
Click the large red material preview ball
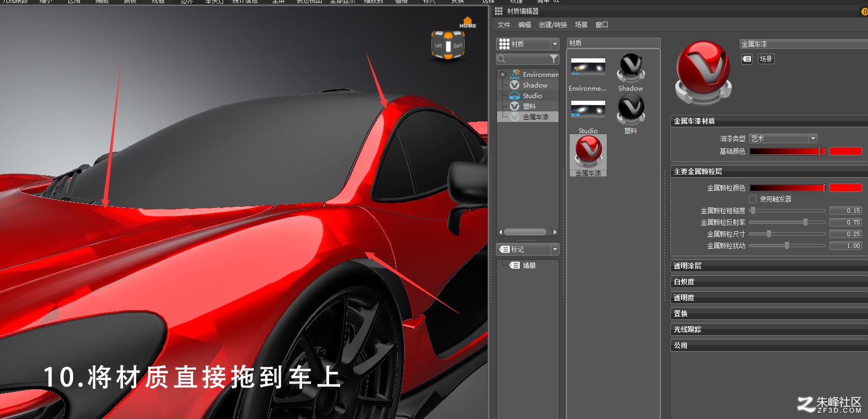pyautogui.click(x=703, y=73)
